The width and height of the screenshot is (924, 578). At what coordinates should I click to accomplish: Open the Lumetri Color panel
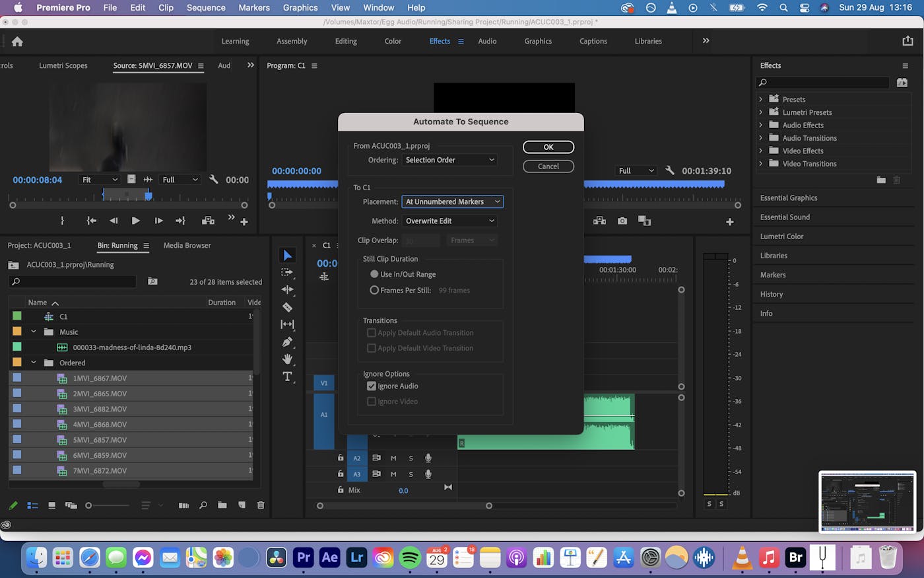pos(782,236)
